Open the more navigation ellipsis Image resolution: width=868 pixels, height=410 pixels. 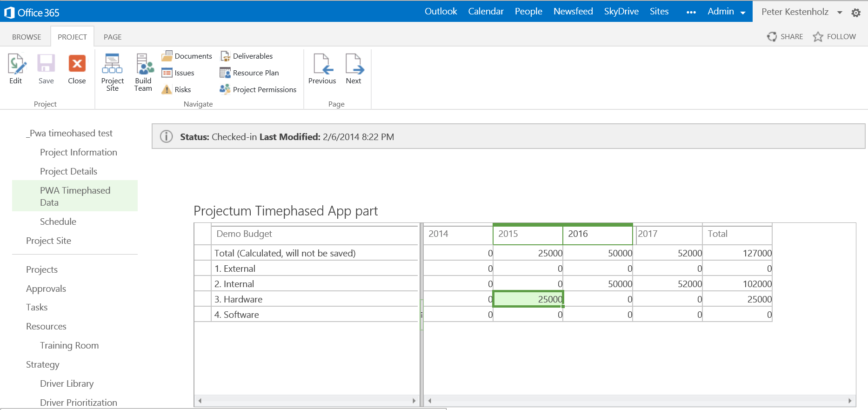pos(691,12)
